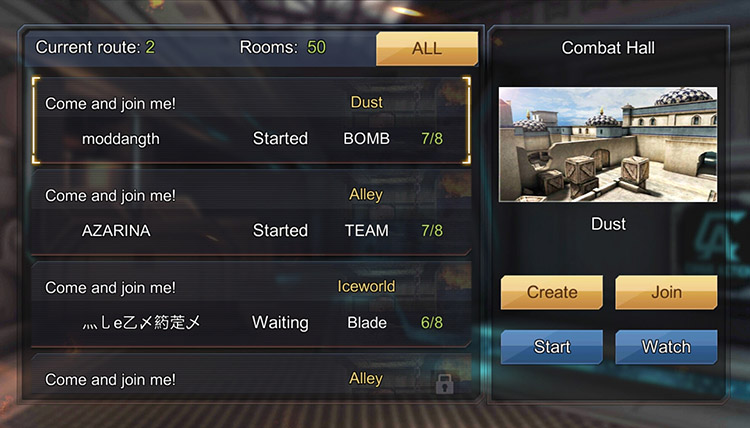Open the ALL room filter
750x428 pixels.
(x=427, y=48)
